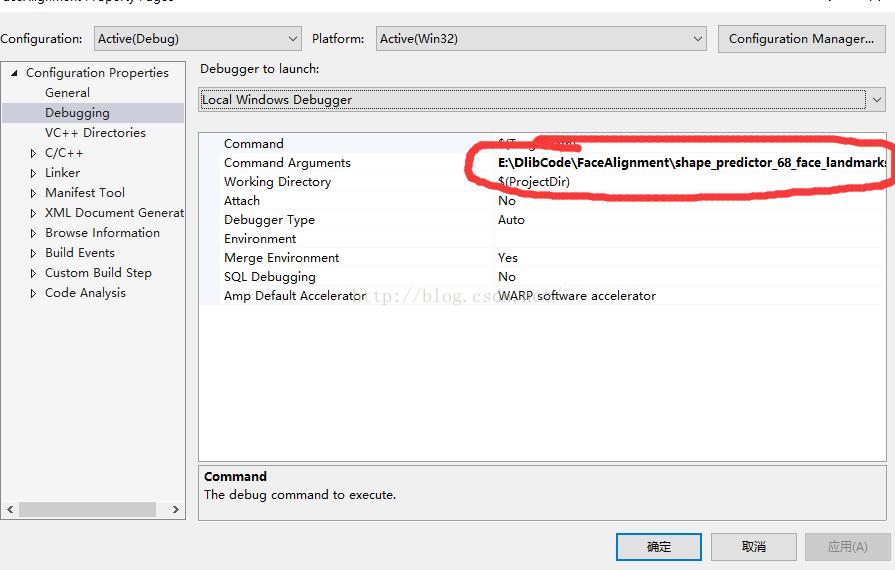Screen dimensions: 895x570
Task: Expand the Linker tree node arrow
Action: coord(33,173)
